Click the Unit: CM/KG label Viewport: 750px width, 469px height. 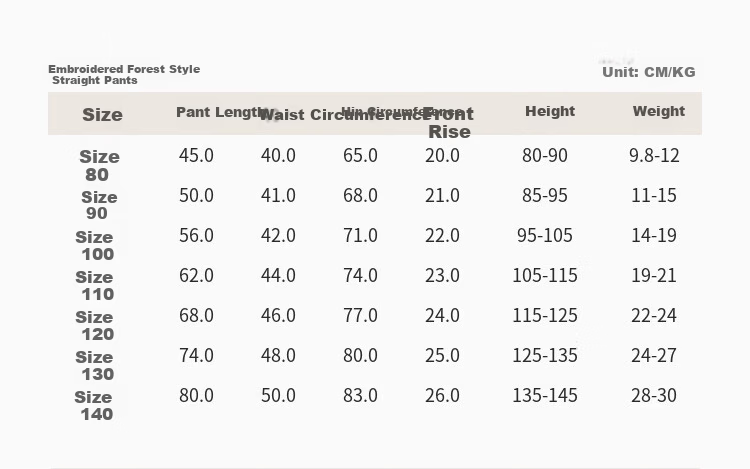tap(649, 72)
